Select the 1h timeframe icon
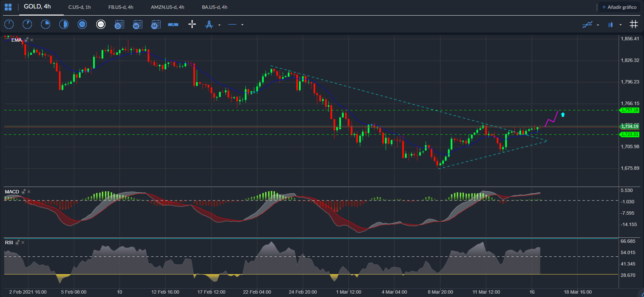This screenshot has height=297, width=644. click(82, 24)
